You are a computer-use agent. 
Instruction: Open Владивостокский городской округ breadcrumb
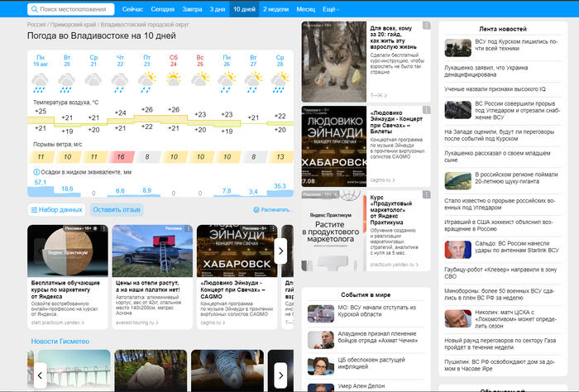click(145, 25)
